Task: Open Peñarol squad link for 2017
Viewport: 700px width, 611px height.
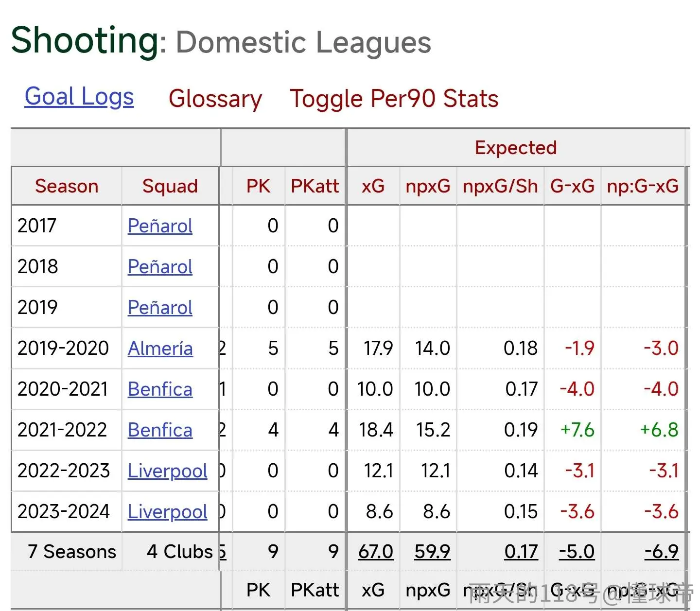Action: 160,226
